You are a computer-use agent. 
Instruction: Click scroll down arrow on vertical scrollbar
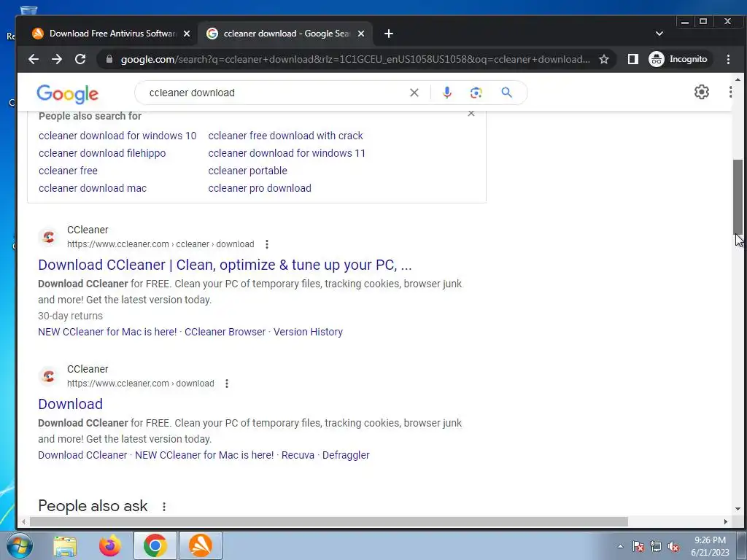tap(738, 508)
